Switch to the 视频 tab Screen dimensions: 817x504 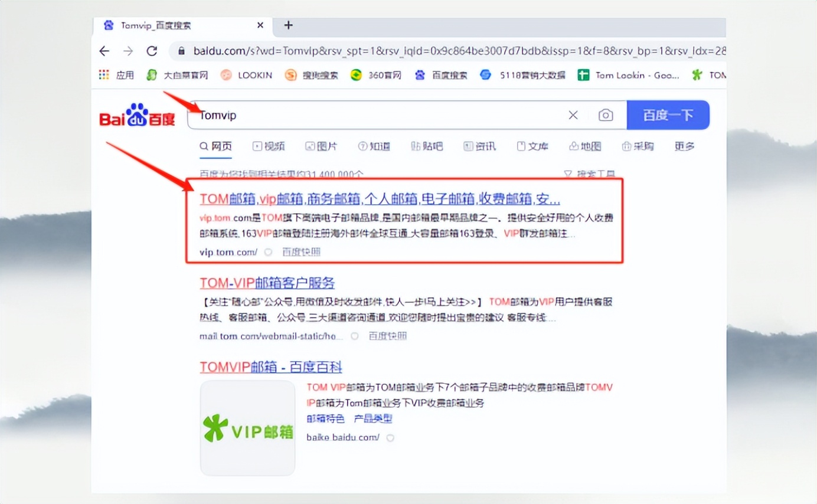(x=269, y=146)
